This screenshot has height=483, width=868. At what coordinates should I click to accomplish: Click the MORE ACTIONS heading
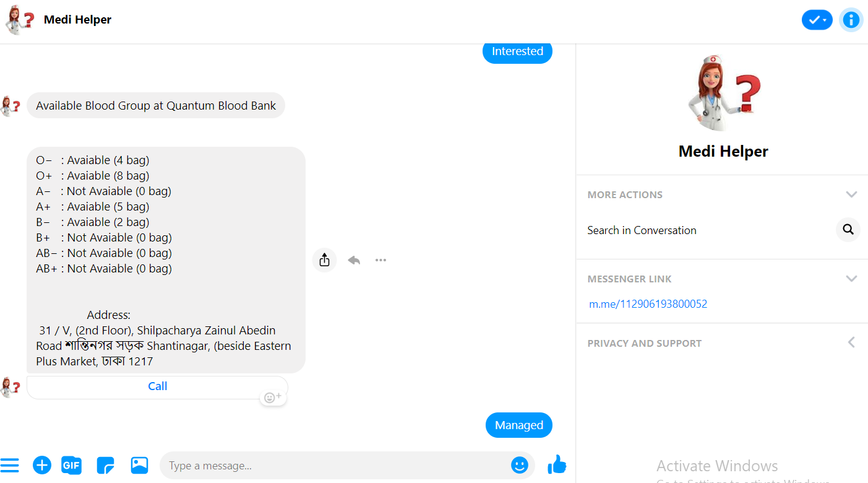pyautogui.click(x=625, y=194)
